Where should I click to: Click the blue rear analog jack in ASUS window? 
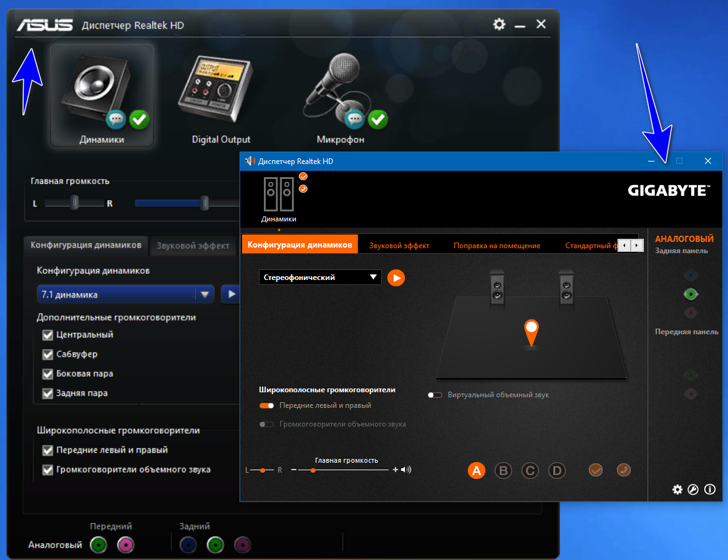click(188, 544)
